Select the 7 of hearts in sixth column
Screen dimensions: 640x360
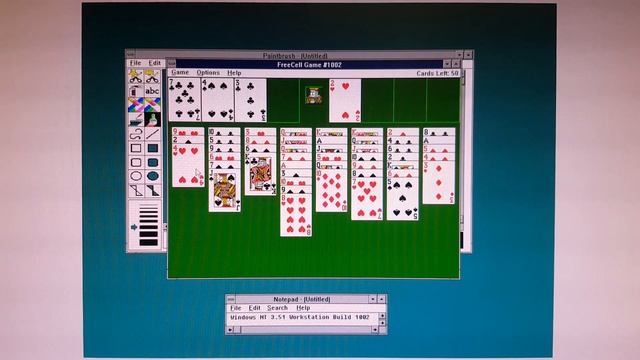pyautogui.click(x=367, y=199)
